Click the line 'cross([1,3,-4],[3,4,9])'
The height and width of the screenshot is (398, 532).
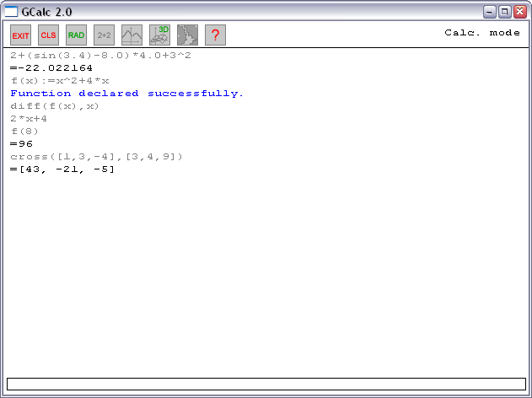pos(96,157)
